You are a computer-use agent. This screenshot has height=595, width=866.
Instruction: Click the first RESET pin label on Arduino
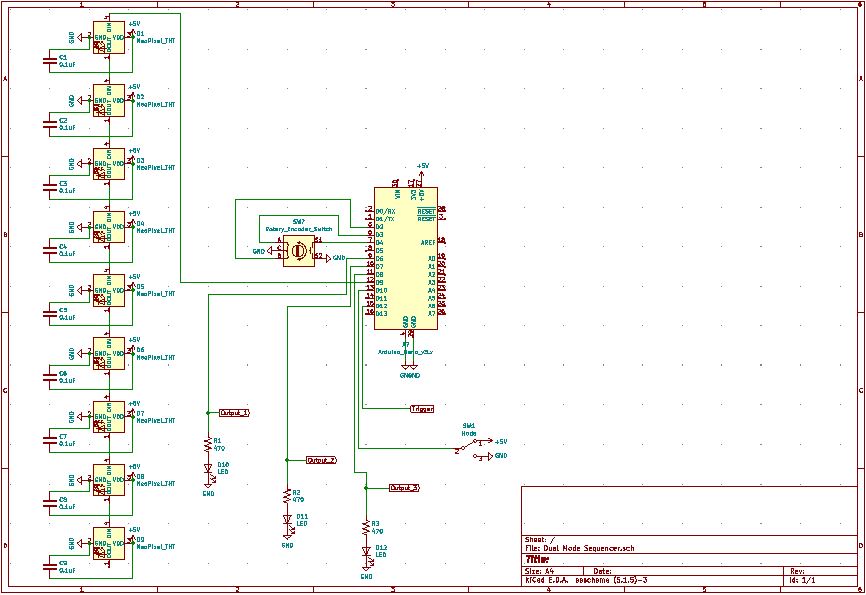coord(426,212)
